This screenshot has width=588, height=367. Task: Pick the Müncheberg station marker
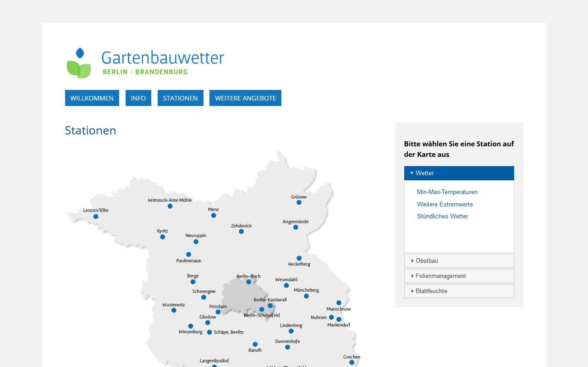(x=306, y=296)
